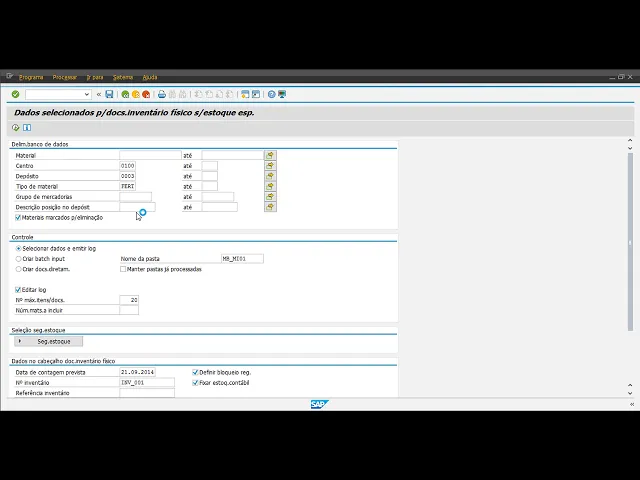Open multiple selection for Material
The image size is (640, 480).
click(270, 155)
